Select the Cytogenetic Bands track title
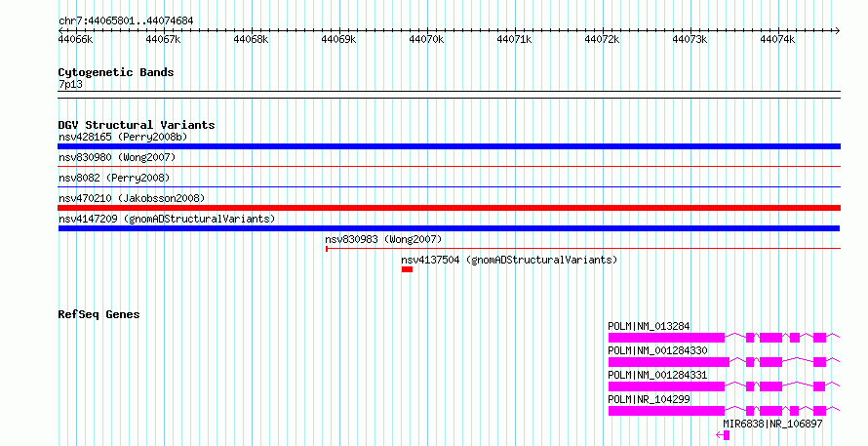The height and width of the screenshot is (446, 868). coord(116,72)
